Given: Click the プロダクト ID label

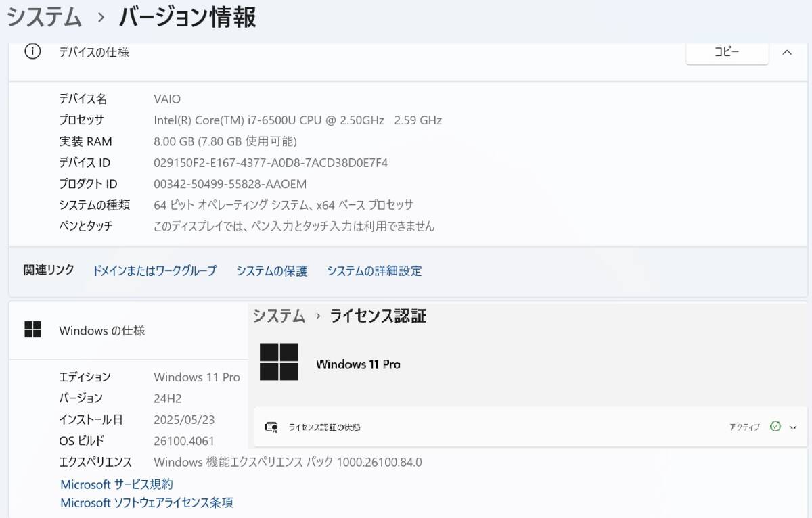Looking at the screenshot, I should click(x=88, y=184).
